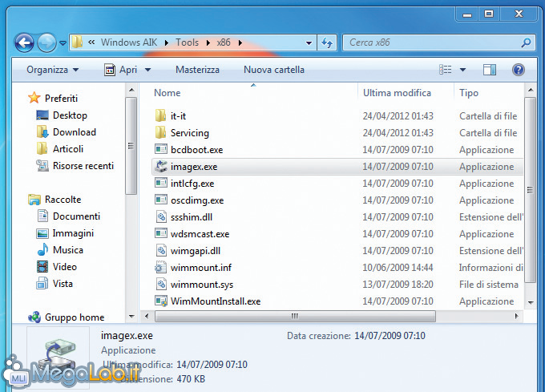Select WimMountInstall.exe file icon
The width and height of the screenshot is (545, 392).
coord(160,301)
